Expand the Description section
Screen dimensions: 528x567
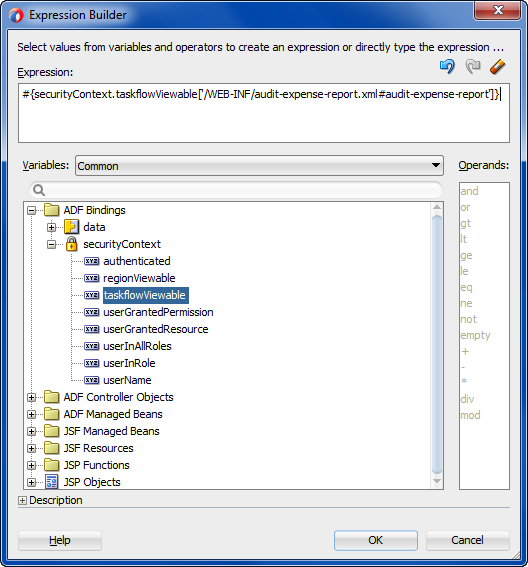(22, 500)
